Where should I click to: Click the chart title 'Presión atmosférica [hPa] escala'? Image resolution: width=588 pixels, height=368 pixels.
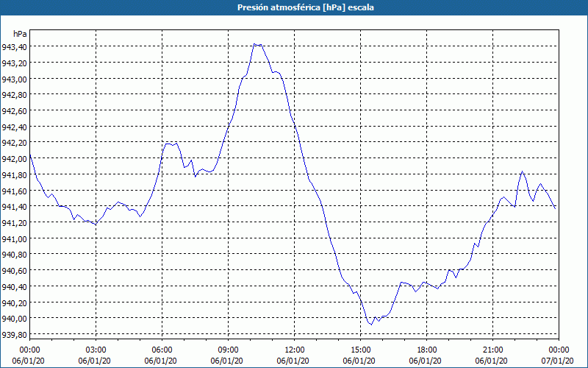coord(306,7)
